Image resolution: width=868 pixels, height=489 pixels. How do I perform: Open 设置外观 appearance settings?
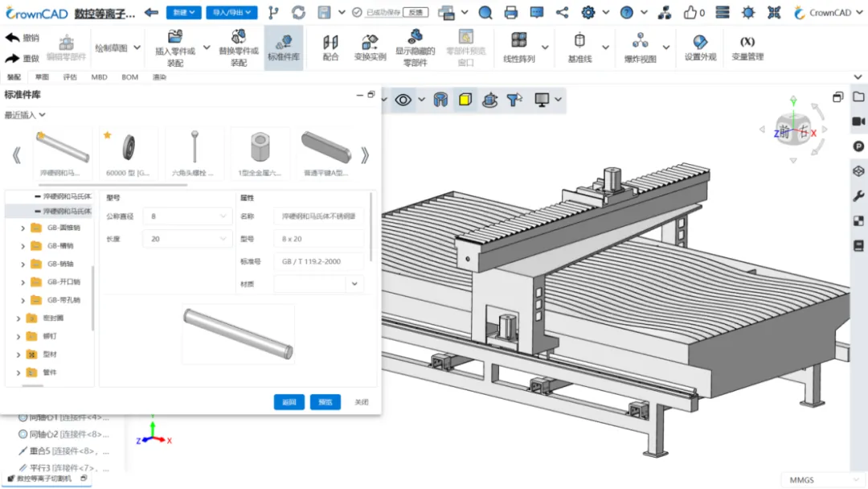pyautogui.click(x=700, y=48)
